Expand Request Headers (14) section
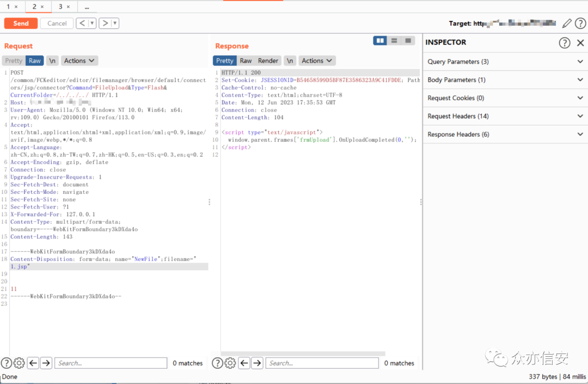Viewport: 588px width, 384px height. click(x=505, y=116)
